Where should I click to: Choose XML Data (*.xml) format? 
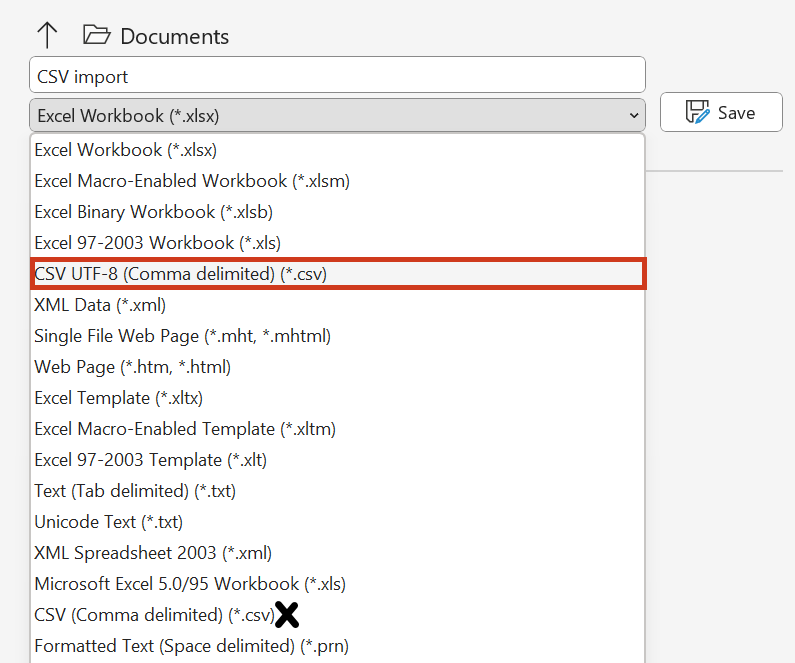pyautogui.click(x=337, y=305)
